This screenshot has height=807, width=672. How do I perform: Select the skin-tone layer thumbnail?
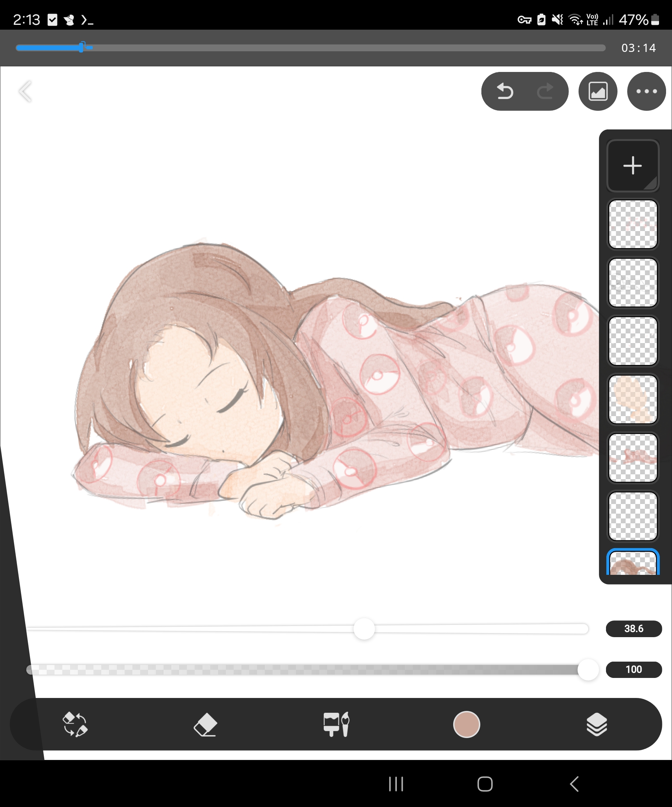click(x=633, y=399)
